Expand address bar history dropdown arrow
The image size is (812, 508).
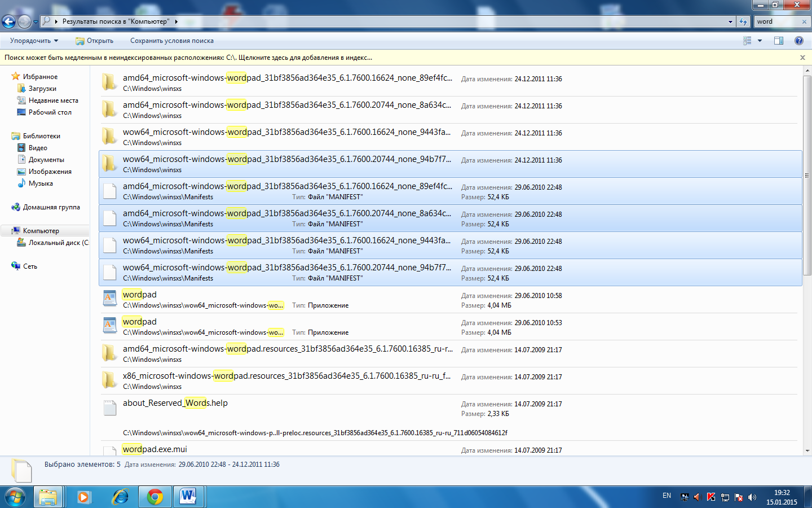pos(730,21)
